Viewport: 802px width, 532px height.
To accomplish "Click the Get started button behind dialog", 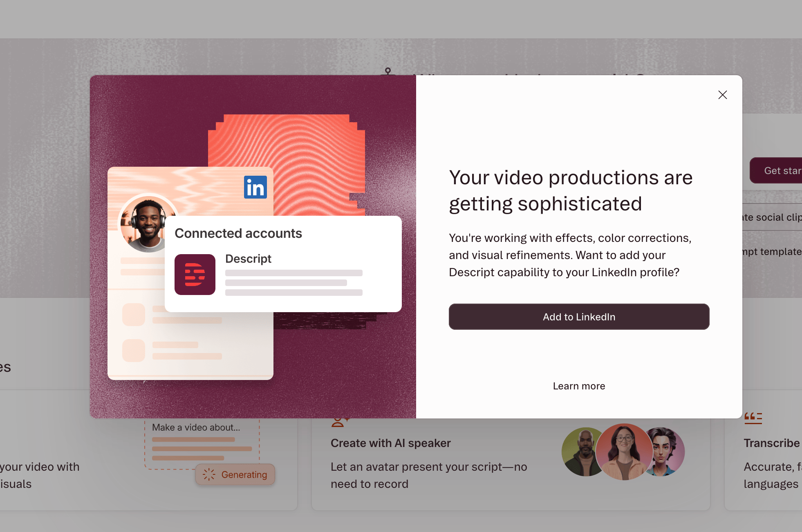I will point(775,170).
